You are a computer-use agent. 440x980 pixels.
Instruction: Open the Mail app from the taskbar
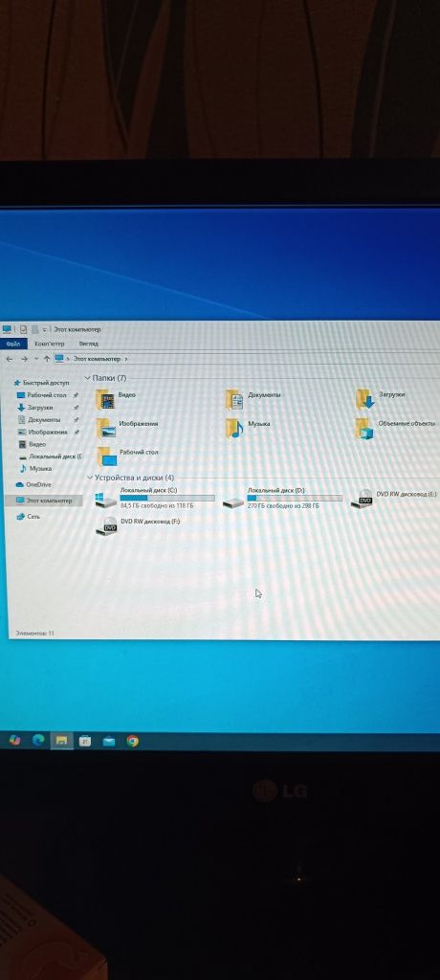[109, 742]
